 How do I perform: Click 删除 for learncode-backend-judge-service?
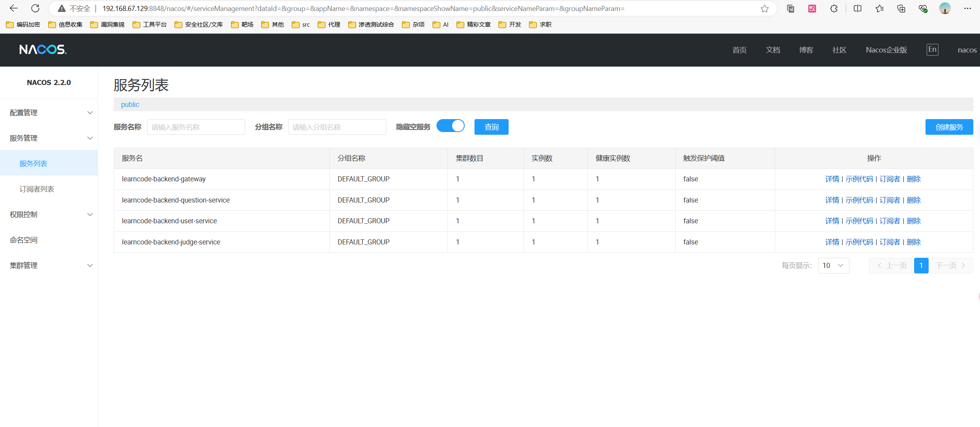914,242
